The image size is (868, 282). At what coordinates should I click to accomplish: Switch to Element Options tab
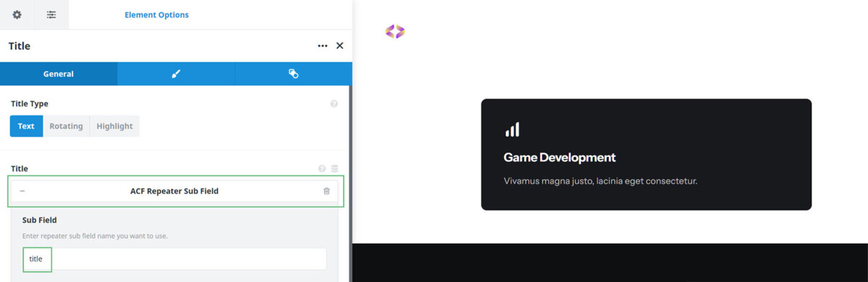click(x=156, y=14)
